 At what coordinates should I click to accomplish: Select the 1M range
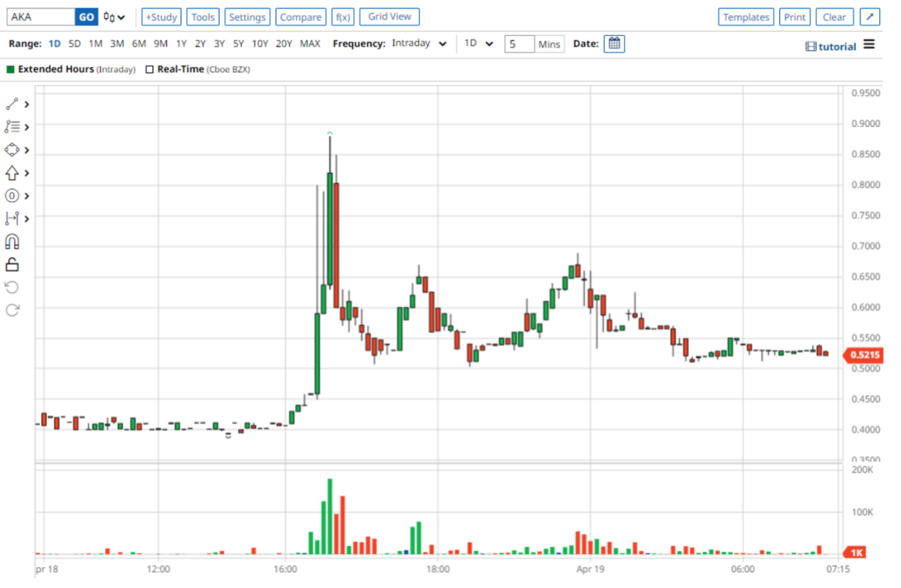tap(95, 44)
